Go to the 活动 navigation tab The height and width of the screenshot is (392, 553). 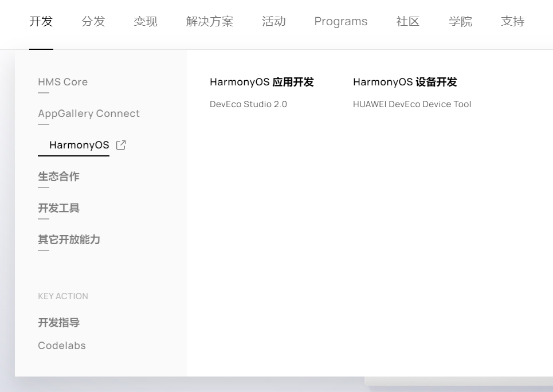point(274,21)
